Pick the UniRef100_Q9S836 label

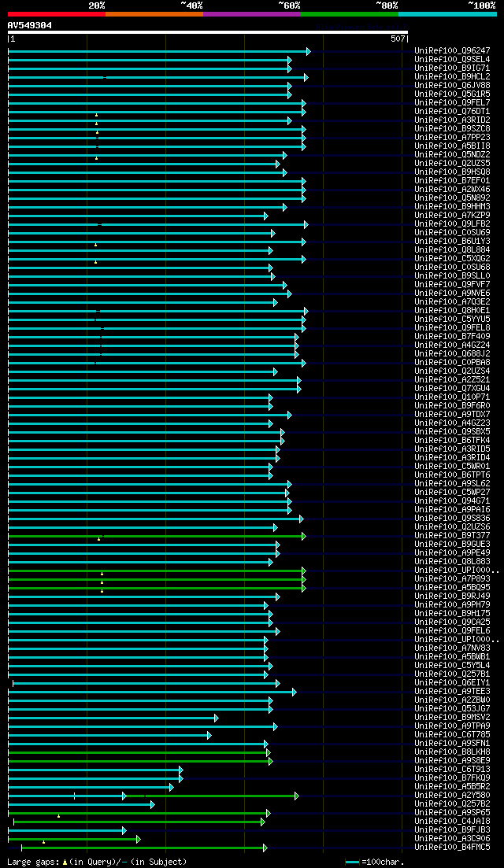click(x=452, y=519)
